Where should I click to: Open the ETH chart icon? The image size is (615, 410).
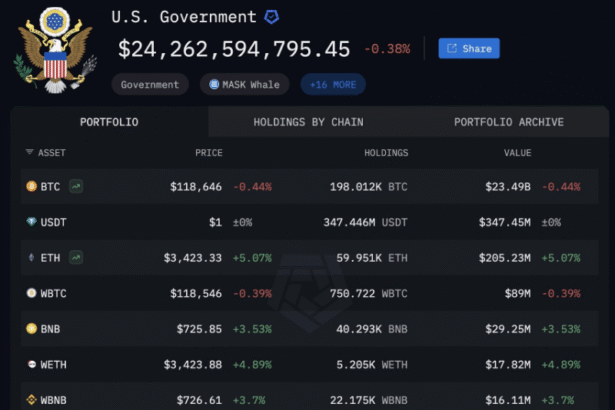pos(76,257)
